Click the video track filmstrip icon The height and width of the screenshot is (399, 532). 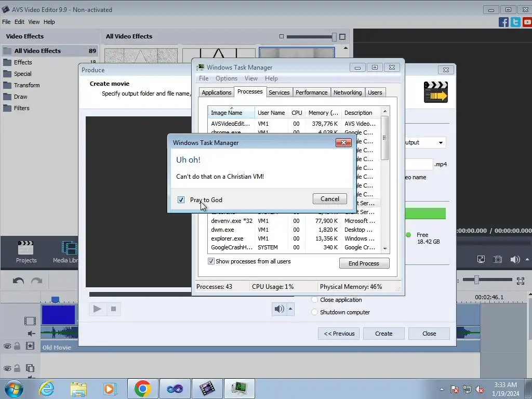click(x=30, y=321)
